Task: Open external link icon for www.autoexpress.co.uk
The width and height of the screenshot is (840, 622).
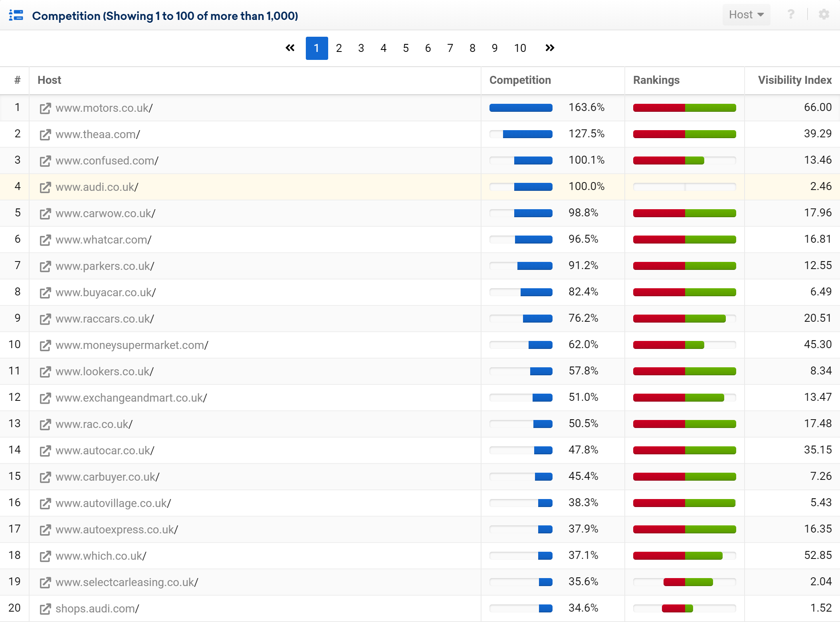Action: [x=46, y=530]
